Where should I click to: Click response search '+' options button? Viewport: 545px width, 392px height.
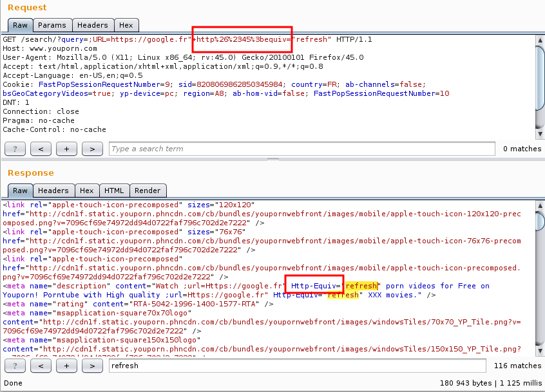click(66, 366)
